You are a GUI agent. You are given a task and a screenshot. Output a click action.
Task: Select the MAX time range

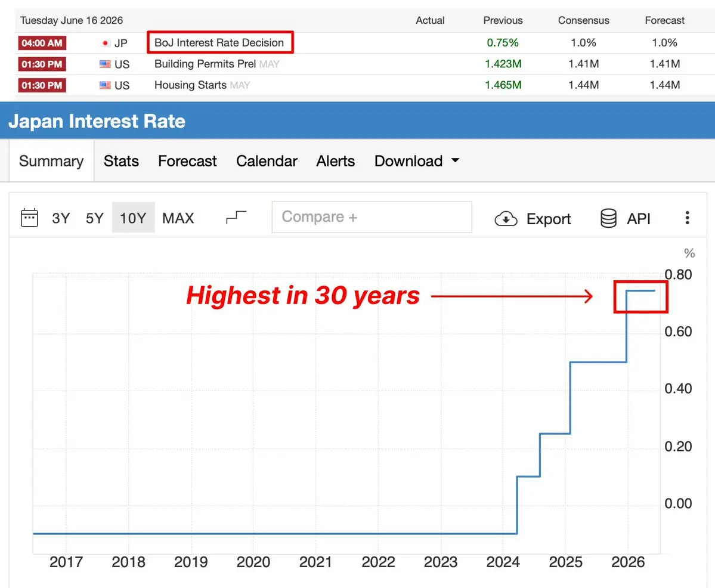pyautogui.click(x=178, y=218)
